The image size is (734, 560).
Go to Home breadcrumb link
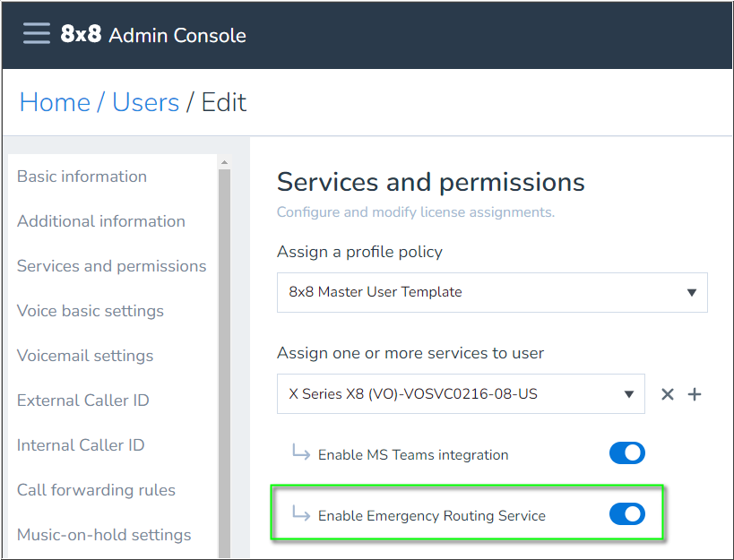point(55,102)
